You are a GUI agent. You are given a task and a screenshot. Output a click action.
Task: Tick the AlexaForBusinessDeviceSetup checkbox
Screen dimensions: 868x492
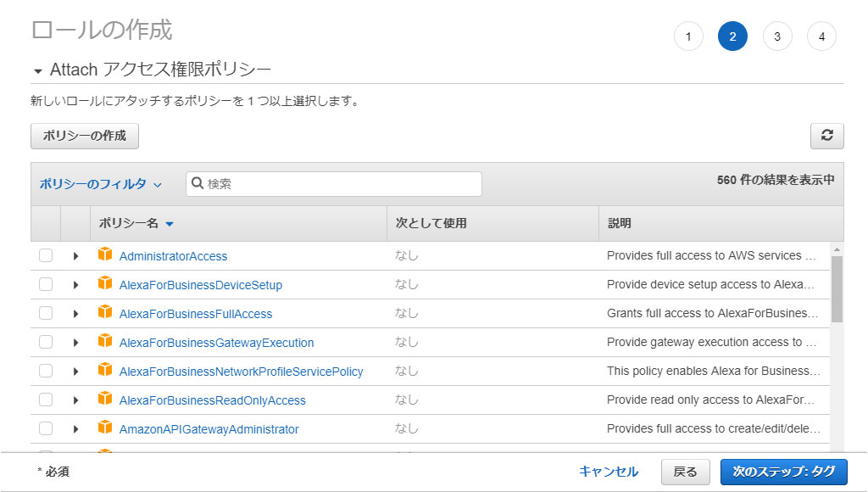46,284
